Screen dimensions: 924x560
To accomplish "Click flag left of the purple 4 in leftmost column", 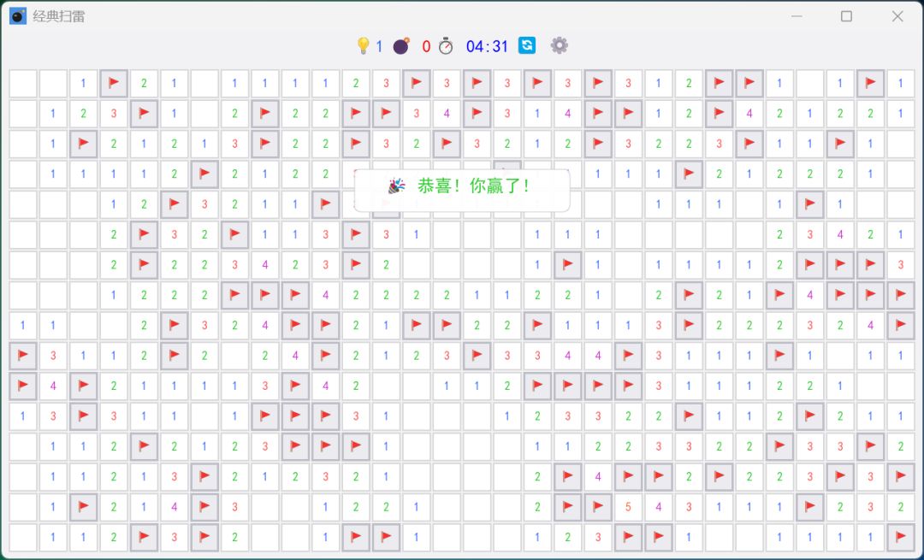I will point(22,386).
